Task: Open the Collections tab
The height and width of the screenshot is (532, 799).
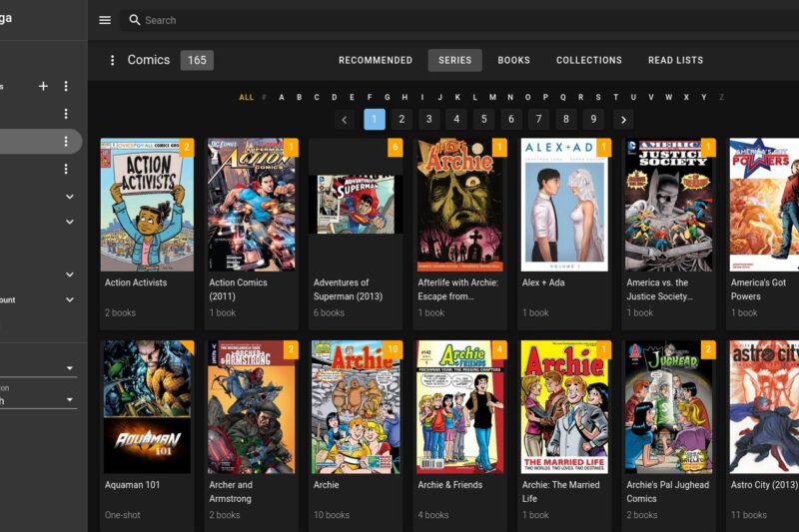Action: point(589,60)
